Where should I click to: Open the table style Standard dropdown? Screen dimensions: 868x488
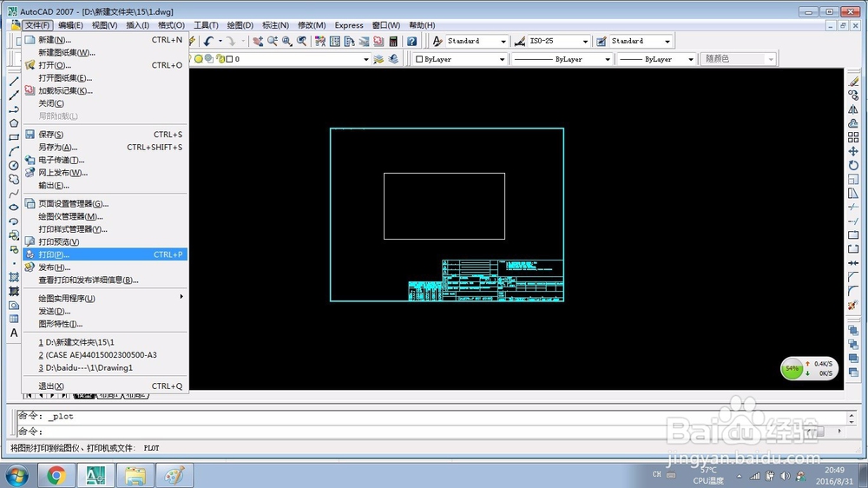[667, 41]
